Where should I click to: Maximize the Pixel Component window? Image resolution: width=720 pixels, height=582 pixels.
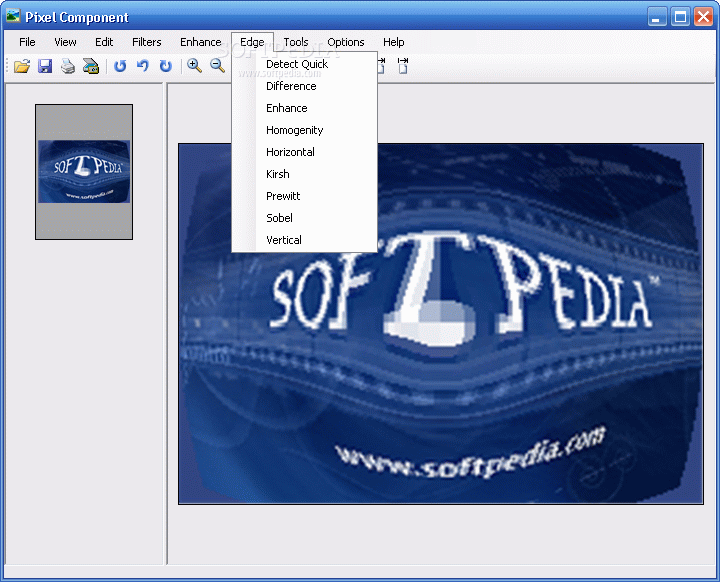pyautogui.click(x=680, y=17)
